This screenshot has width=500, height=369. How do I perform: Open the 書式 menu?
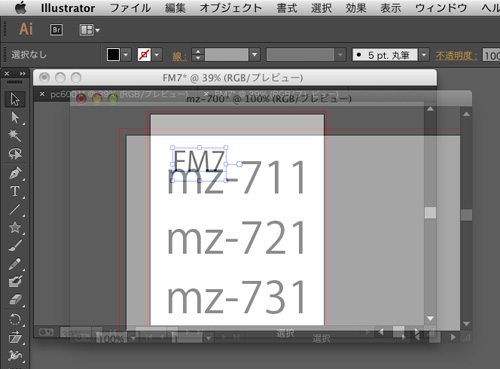click(x=287, y=8)
